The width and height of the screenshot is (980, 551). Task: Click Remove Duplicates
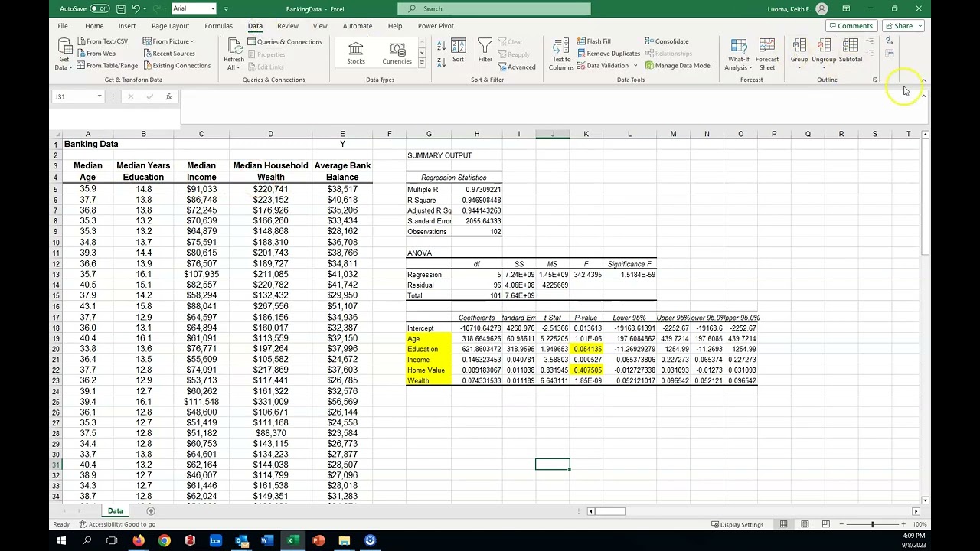[x=608, y=54]
